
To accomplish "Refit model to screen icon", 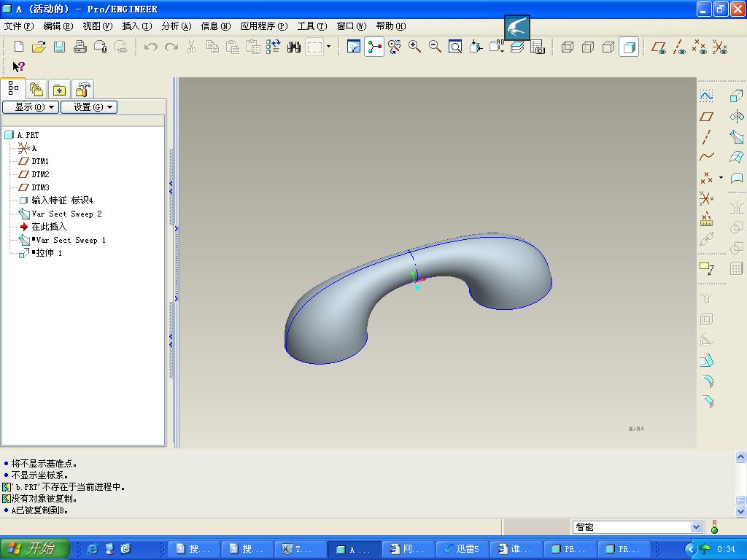I will [455, 47].
